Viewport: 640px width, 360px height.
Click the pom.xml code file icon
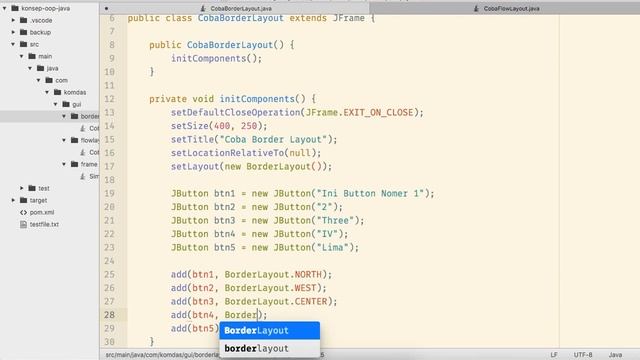click(x=24, y=212)
